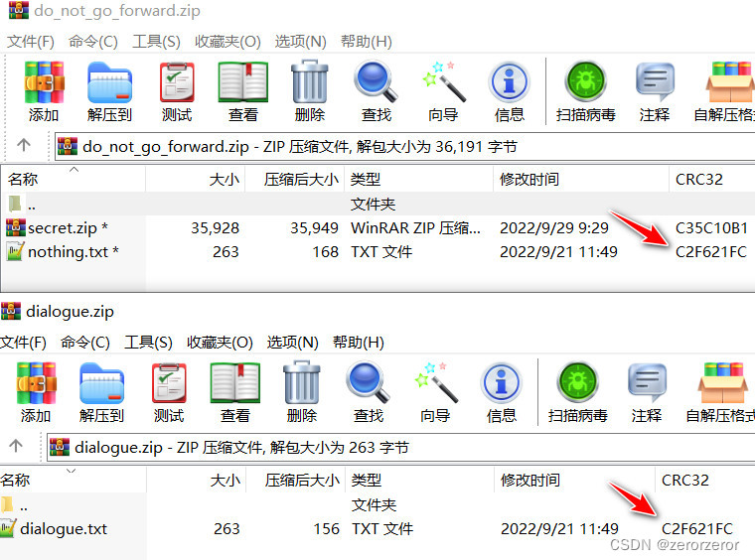
Task: Sort by 名称 column in do_not_go_forward.zip window
Action: (74, 179)
